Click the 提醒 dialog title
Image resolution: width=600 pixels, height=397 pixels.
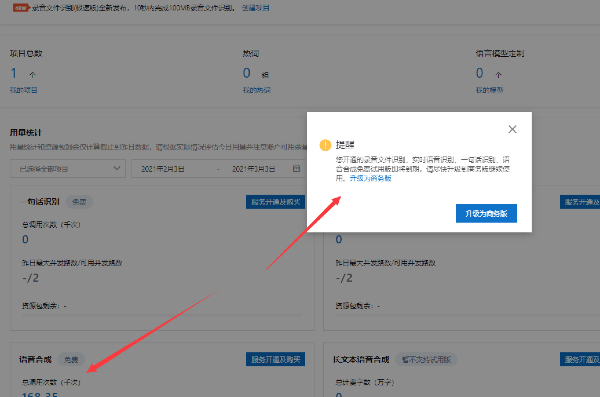click(345, 145)
